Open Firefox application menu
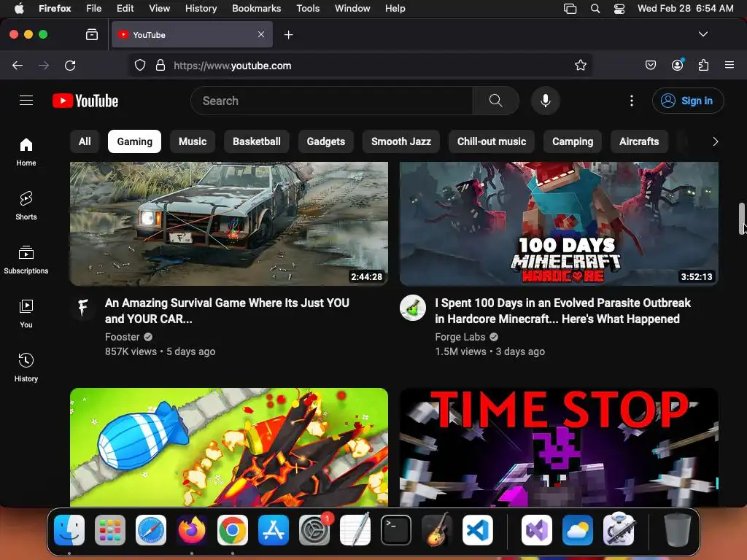Viewport: 747px width, 560px height. (729, 65)
